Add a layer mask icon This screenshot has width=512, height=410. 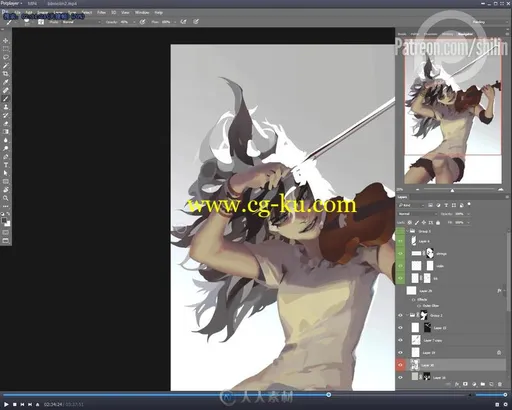[466, 384]
